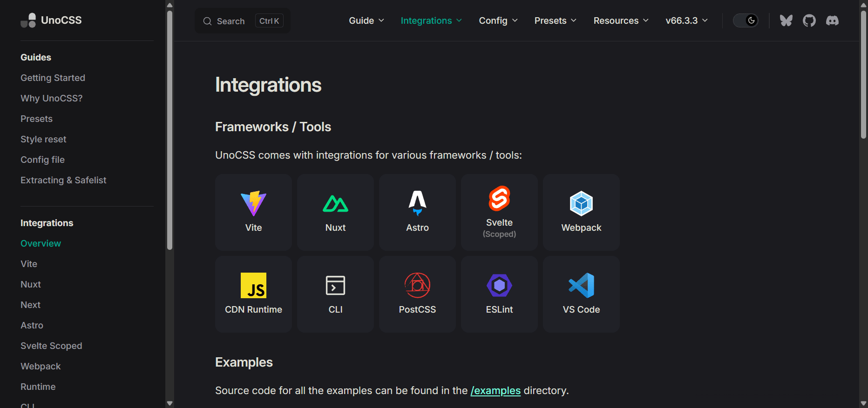
Task: Click the red PostCSS logo
Action: click(x=417, y=285)
